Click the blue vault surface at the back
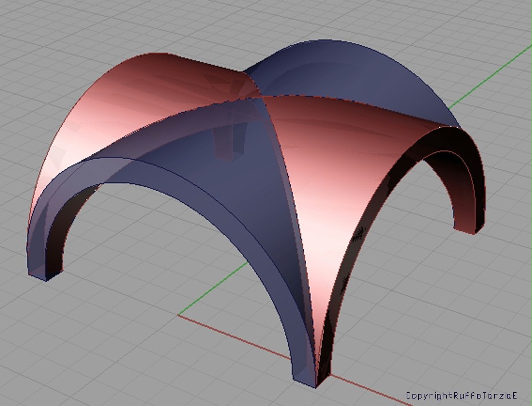This screenshot has width=532, height=406. coord(355,74)
